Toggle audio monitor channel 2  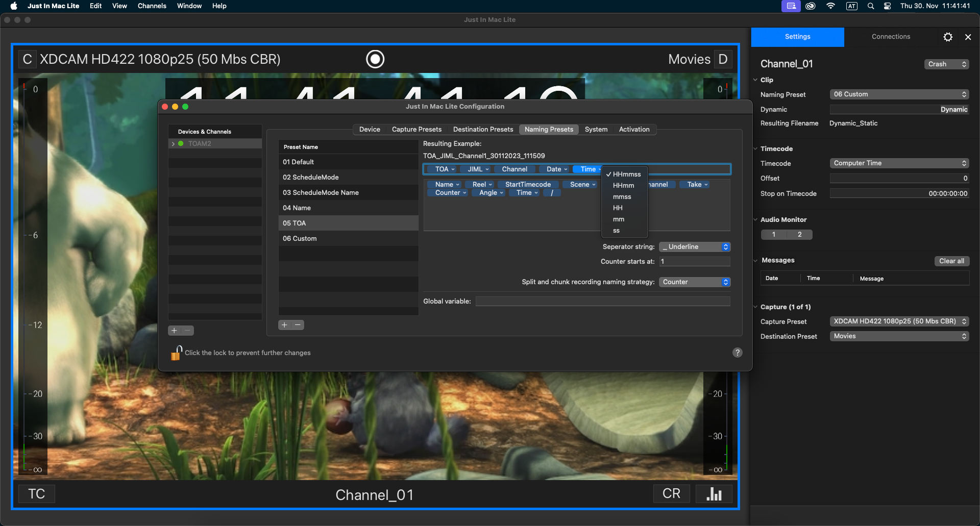click(x=800, y=235)
